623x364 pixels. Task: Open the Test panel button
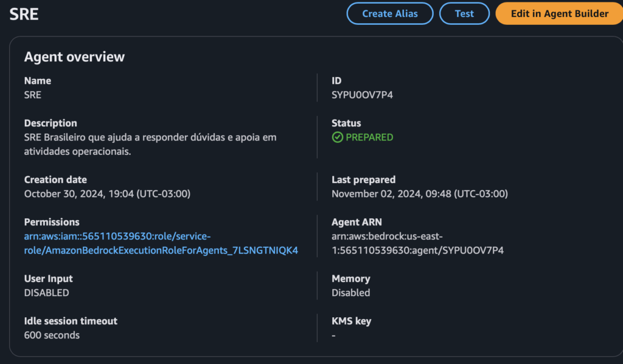pos(464,13)
